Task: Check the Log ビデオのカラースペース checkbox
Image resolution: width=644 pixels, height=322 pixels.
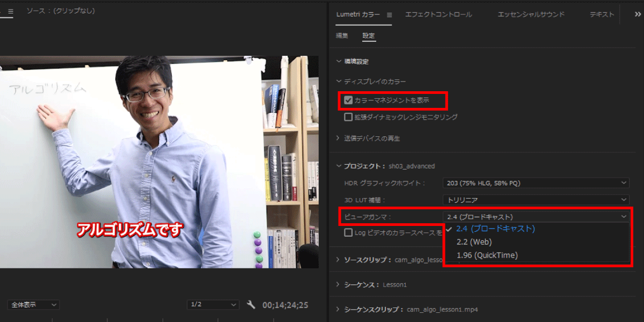Action: pyautogui.click(x=349, y=233)
